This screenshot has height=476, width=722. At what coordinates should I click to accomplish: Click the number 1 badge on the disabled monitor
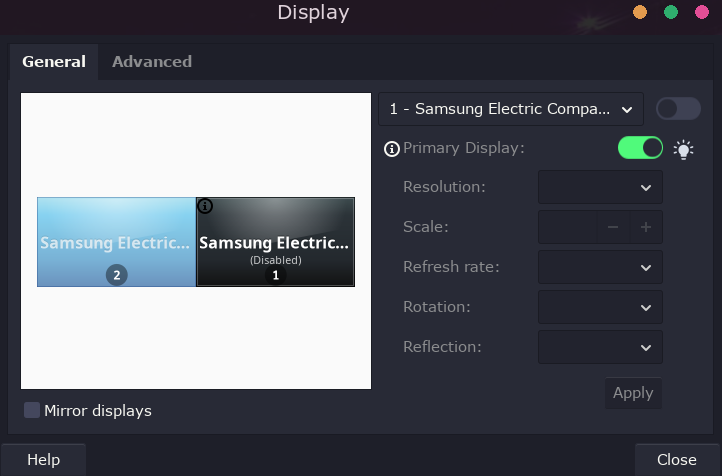[x=275, y=275]
